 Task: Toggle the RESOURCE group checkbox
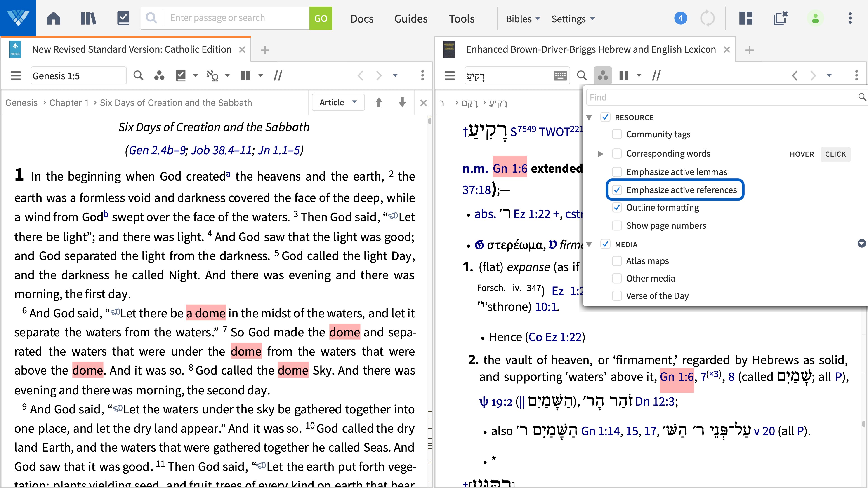(x=606, y=117)
